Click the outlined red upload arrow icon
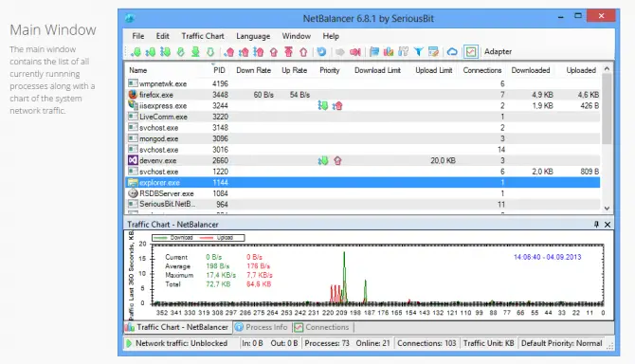635x364 pixels. click(x=303, y=52)
